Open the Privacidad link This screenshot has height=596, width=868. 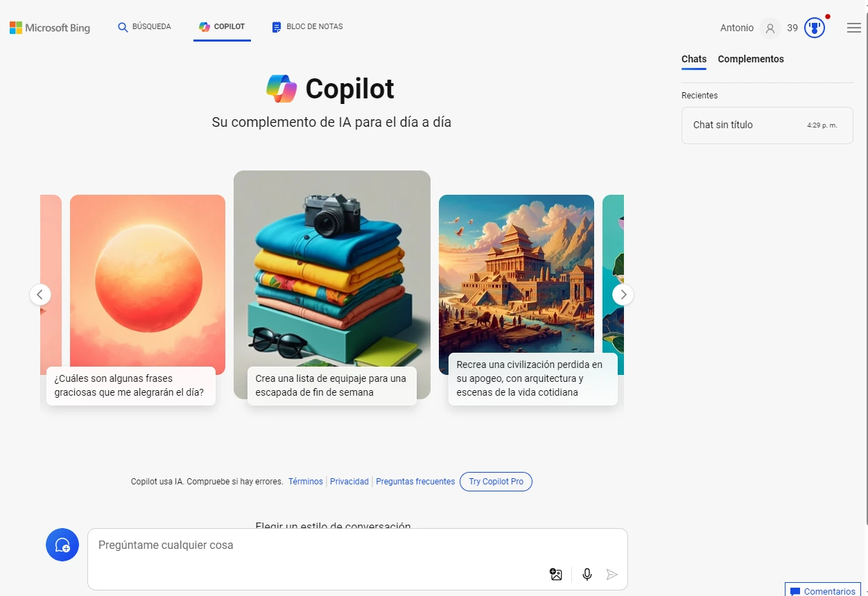(x=349, y=482)
